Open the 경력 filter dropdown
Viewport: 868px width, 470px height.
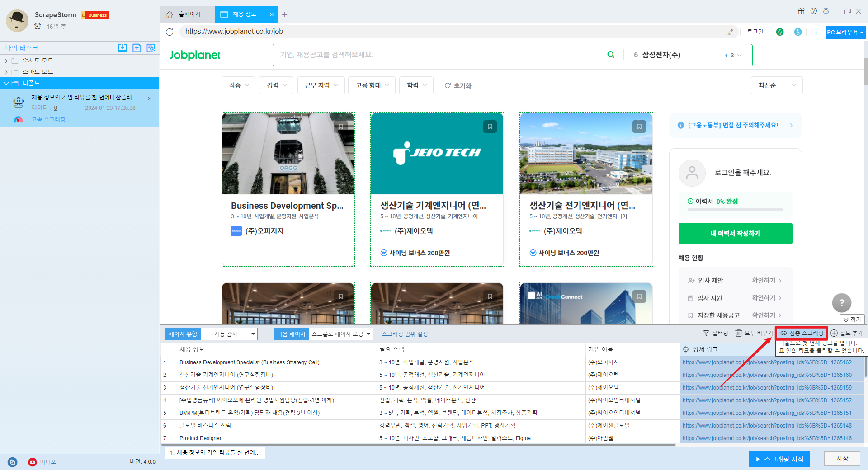(276, 85)
